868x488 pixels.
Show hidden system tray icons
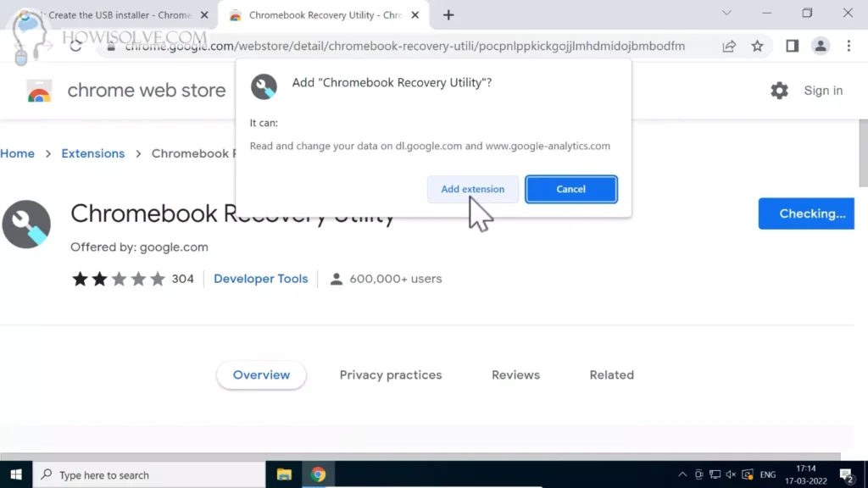pos(682,474)
